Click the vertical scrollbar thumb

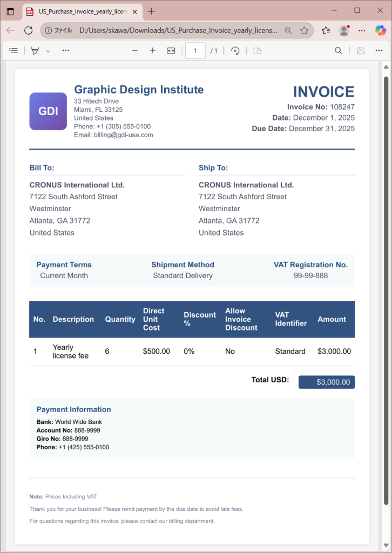tap(386, 291)
